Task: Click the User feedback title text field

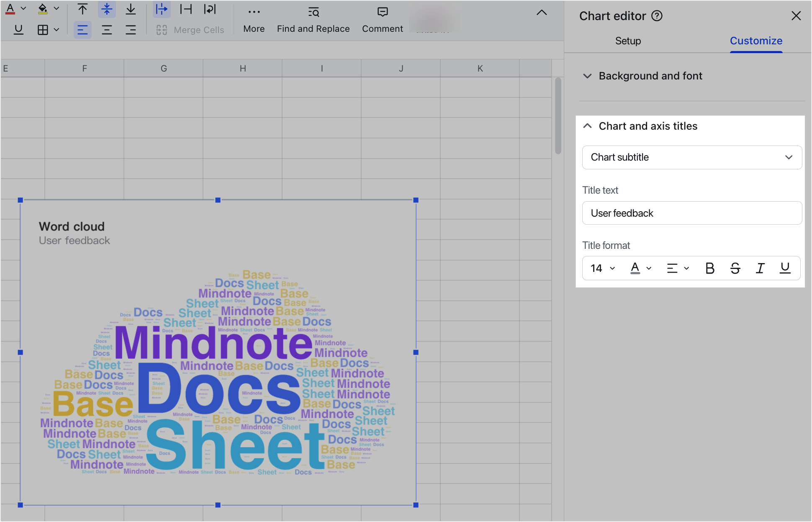Action: [x=691, y=213]
